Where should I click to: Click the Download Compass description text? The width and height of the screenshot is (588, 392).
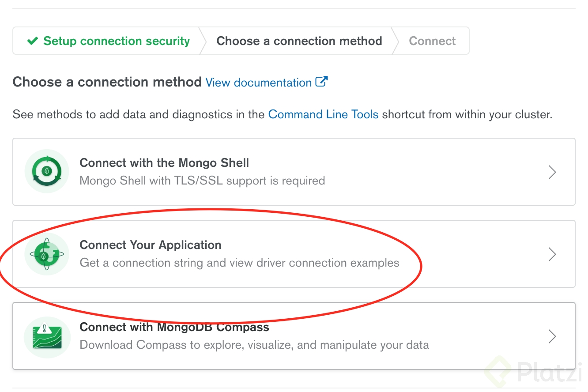pos(254,345)
